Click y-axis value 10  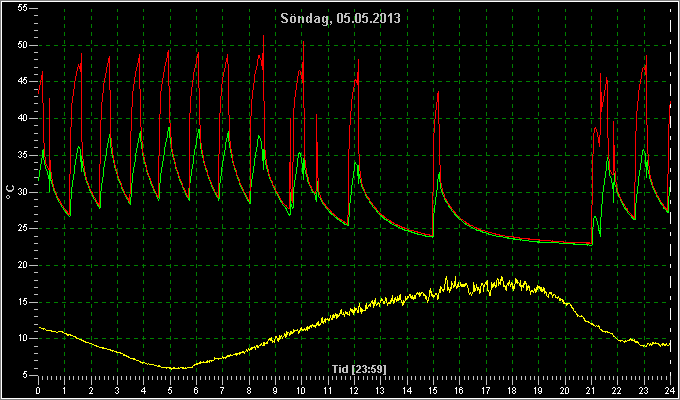point(23,338)
